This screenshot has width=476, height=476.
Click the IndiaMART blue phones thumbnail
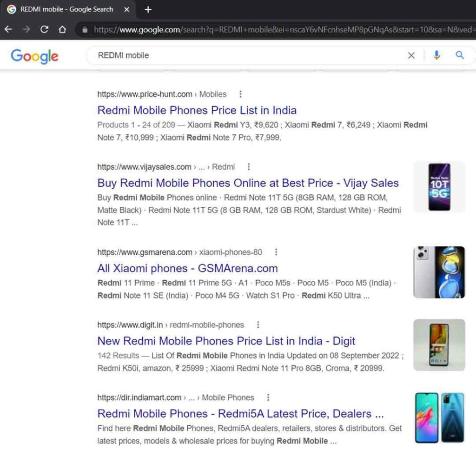439,418
